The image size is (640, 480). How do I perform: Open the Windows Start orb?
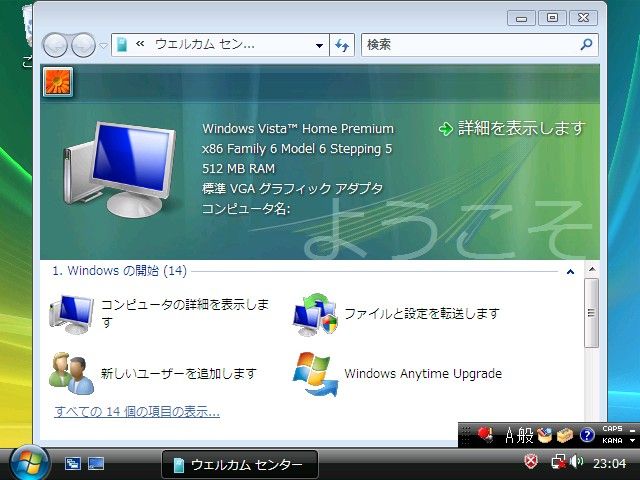[29, 463]
